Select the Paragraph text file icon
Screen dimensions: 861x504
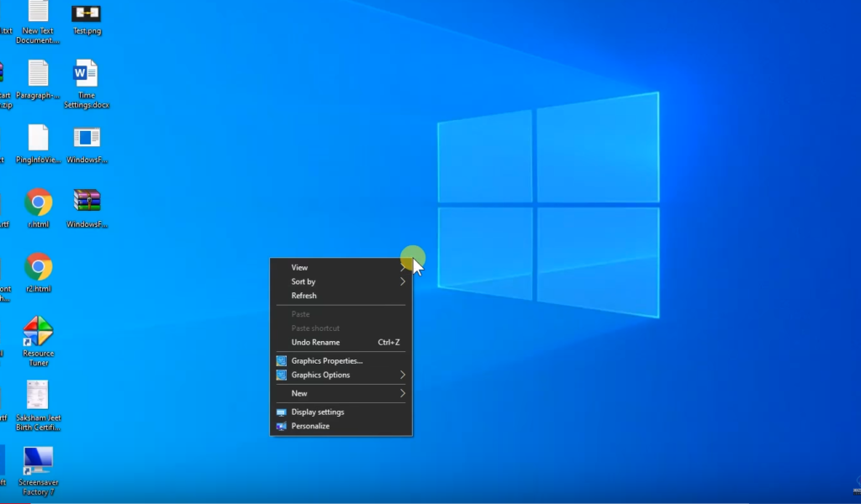pyautogui.click(x=38, y=80)
